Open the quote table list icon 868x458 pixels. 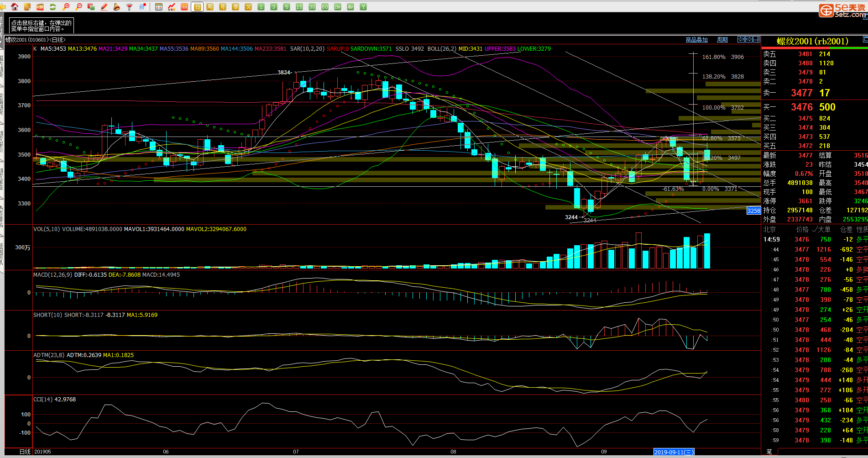[159, 7]
